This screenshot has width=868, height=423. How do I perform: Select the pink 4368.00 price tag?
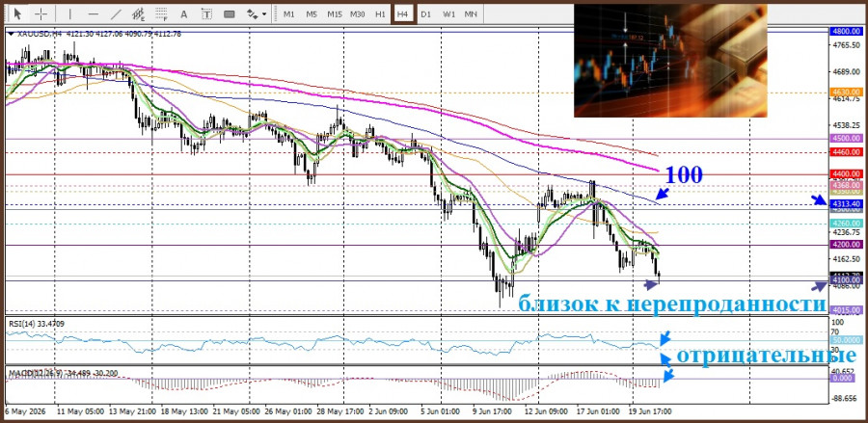846,185
